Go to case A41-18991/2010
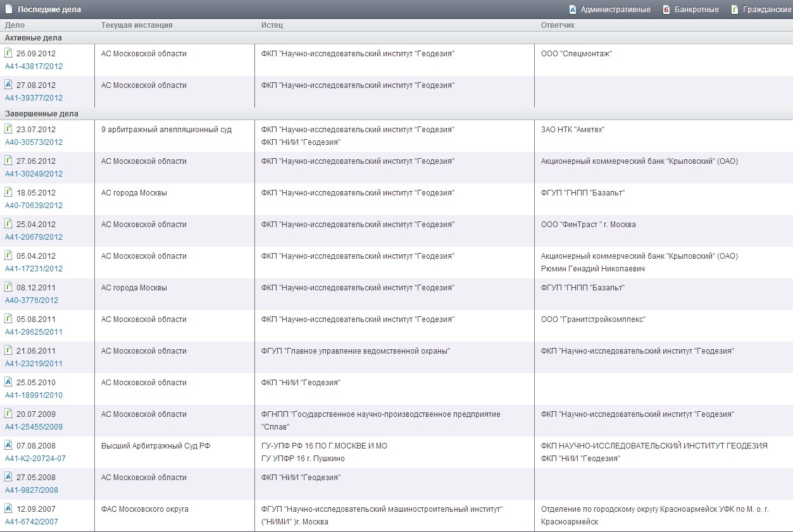This screenshot has height=532, width=793. 34,395
